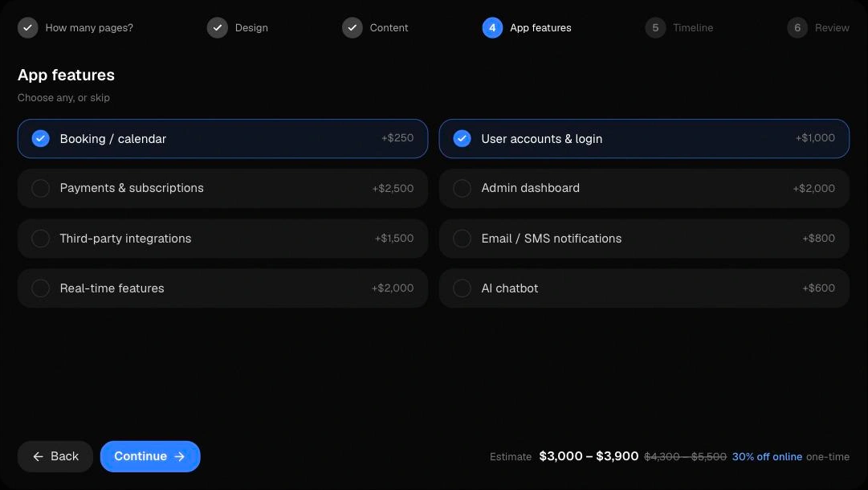Uncheck the Booking / calendar feature
This screenshot has height=490, width=868.
40,138
